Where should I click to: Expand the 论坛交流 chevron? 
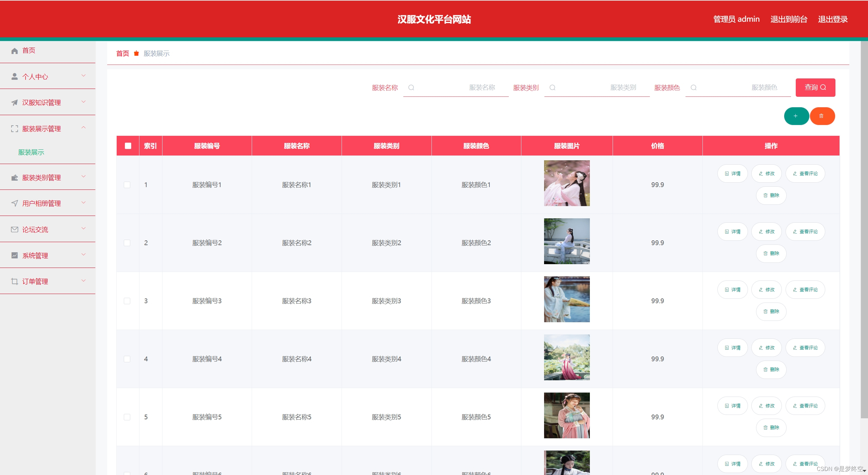pyautogui.click(x=83, y=229)
